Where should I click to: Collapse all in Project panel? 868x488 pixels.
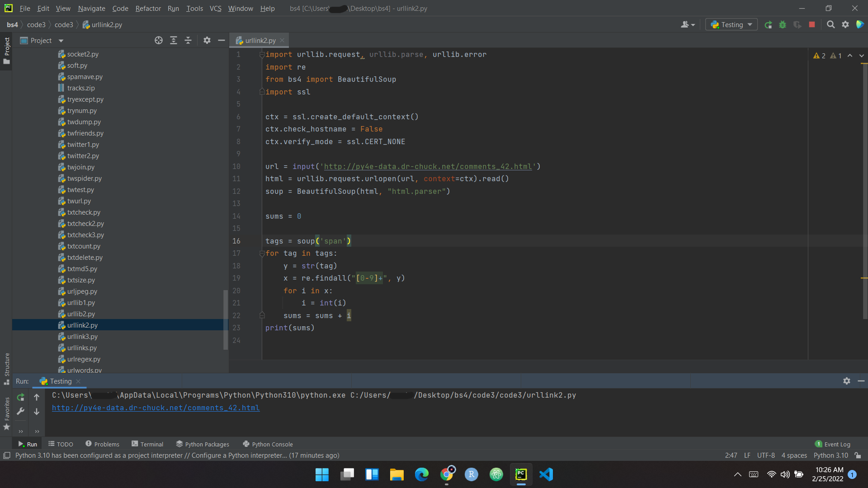(x=188, y=41)
